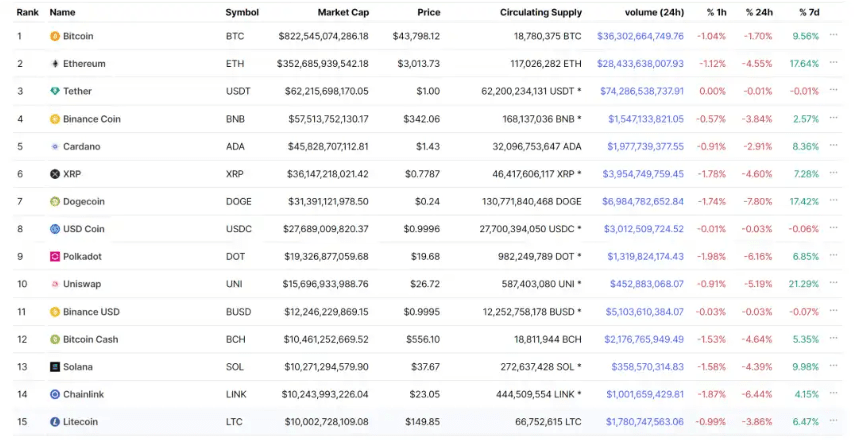Expand more options for Uniswap row
This screenshot has height=440, width=854.
tap(834, 284)
